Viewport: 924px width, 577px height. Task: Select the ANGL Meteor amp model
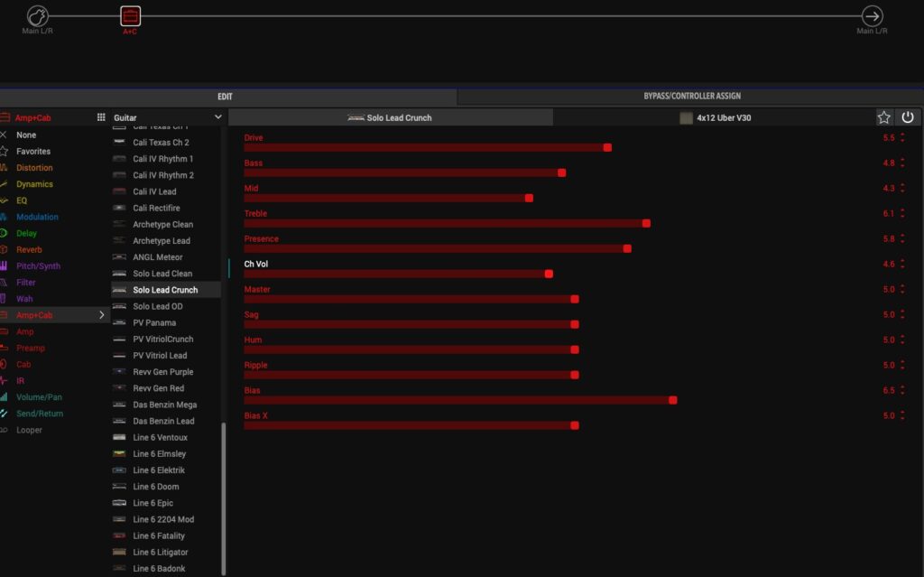157,257
